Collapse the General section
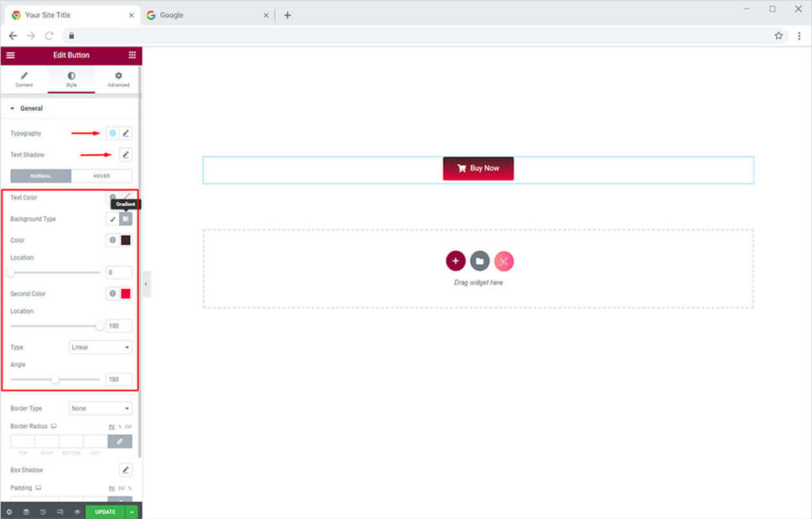 13,109
